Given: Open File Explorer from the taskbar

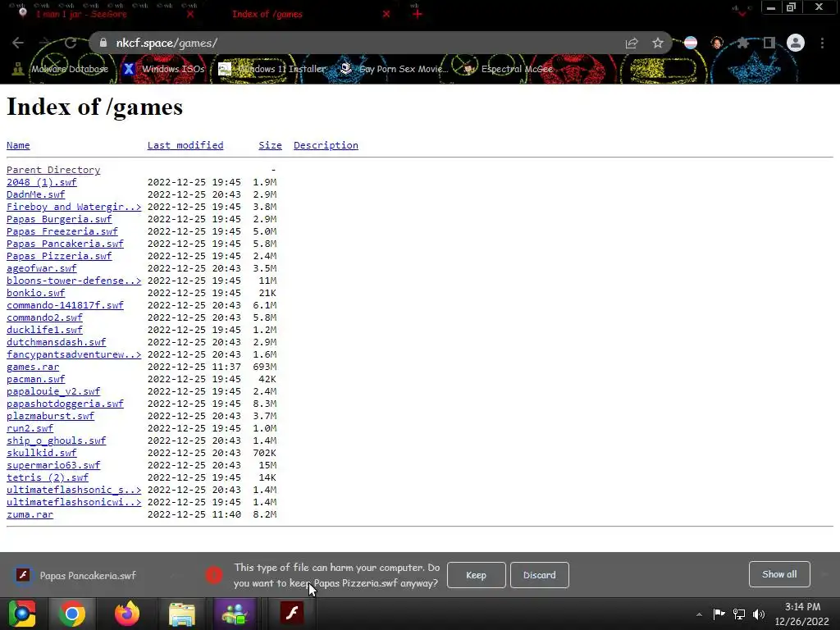Looking at the screenshot, I should (x=182, y=614).
